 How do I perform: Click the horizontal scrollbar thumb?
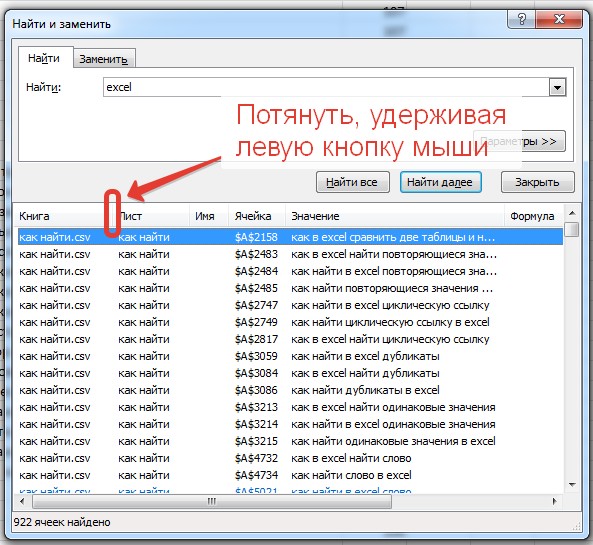tap(212, 502)
